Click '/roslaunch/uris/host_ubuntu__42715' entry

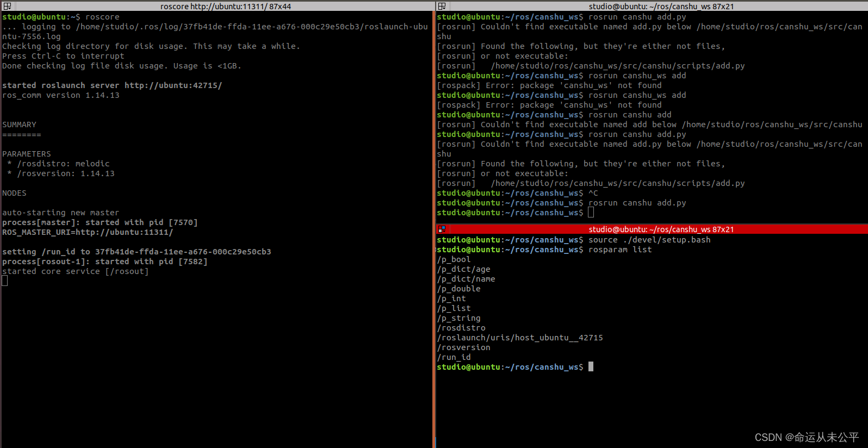[520, 338]
